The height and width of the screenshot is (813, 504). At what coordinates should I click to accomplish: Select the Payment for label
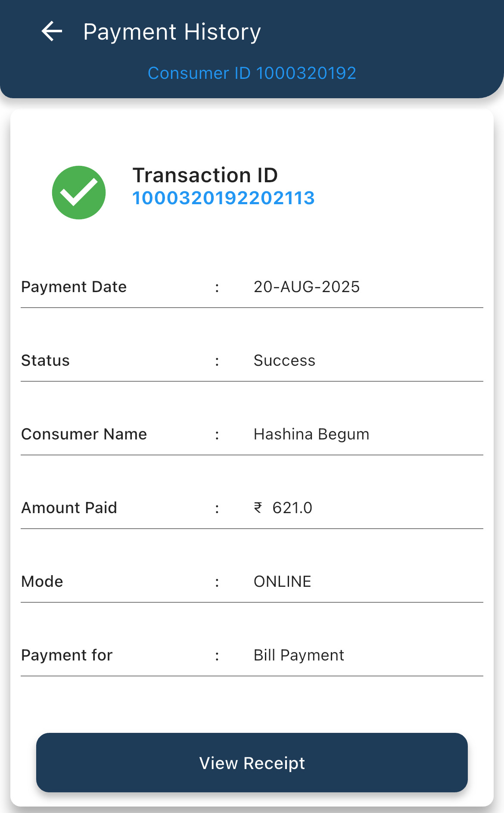67,655
